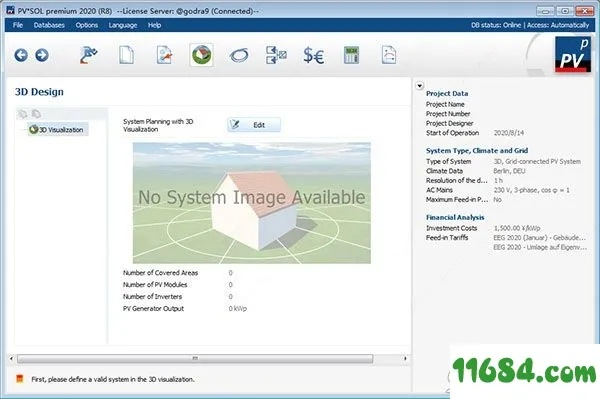Click the 'Number of PV Modules' label
Screen dimensions: 600x399
click(x=155, y=285)
